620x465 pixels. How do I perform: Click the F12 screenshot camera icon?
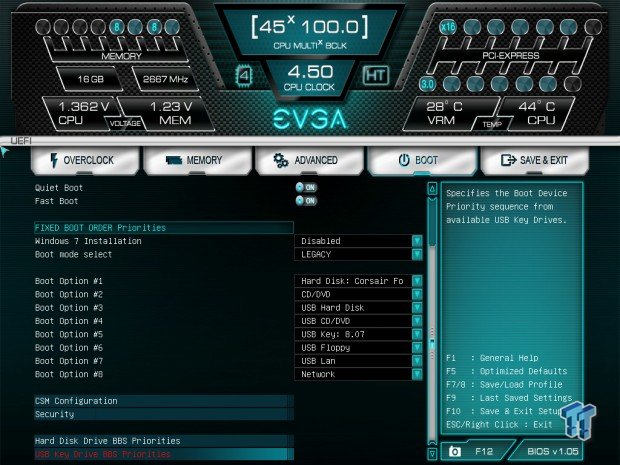pos(455,451)
